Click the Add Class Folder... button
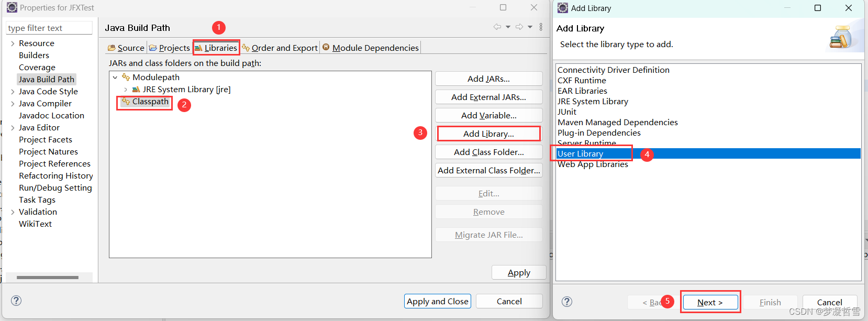This screenshot has width=868, height=321. click(x=488, y=152)
